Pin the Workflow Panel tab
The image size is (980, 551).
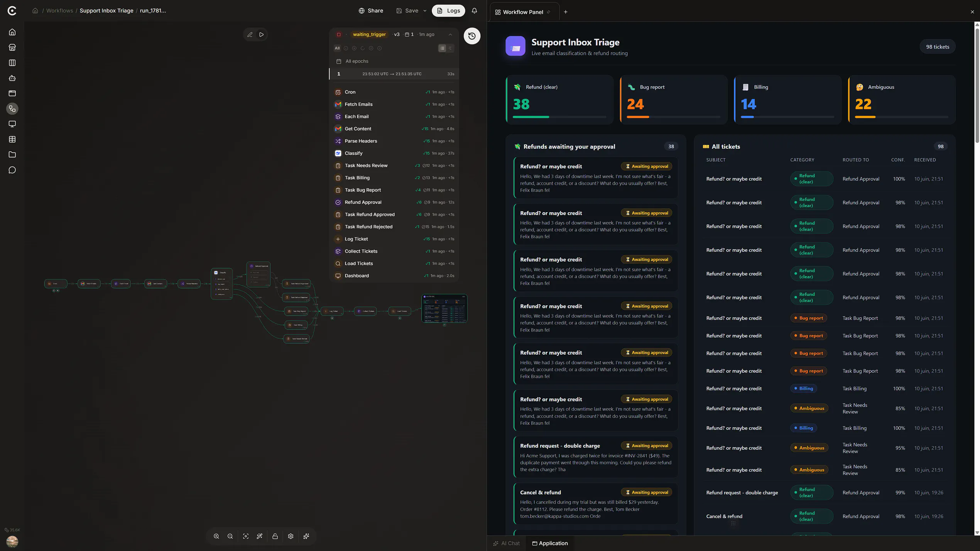[549, 12]
